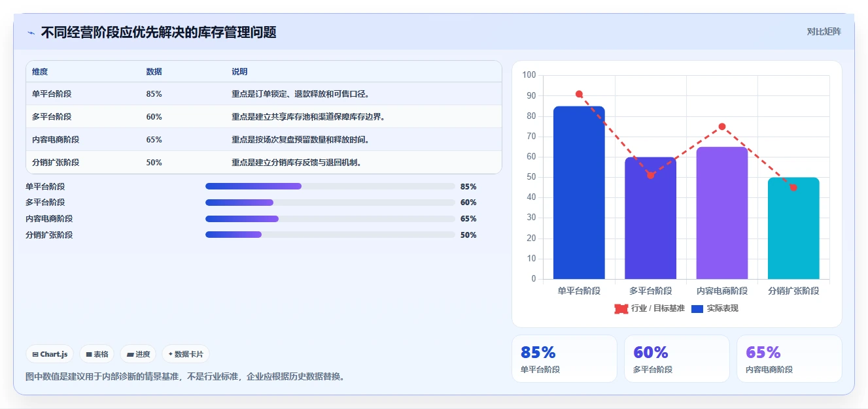Click the 65% value in the table

(154, 140)
